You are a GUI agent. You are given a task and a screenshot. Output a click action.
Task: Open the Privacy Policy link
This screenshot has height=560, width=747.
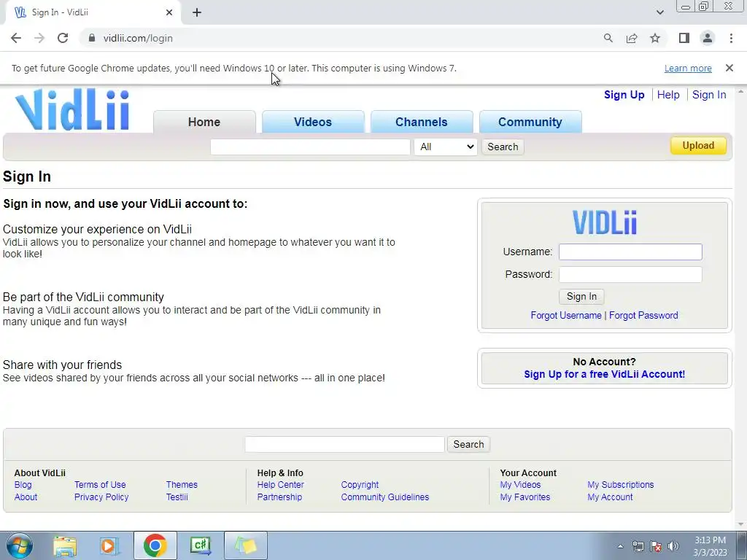pos(101,497)
